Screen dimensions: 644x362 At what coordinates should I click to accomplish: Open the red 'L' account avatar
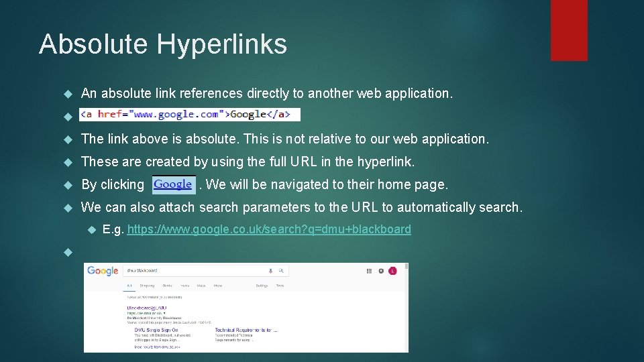(392, 271)
